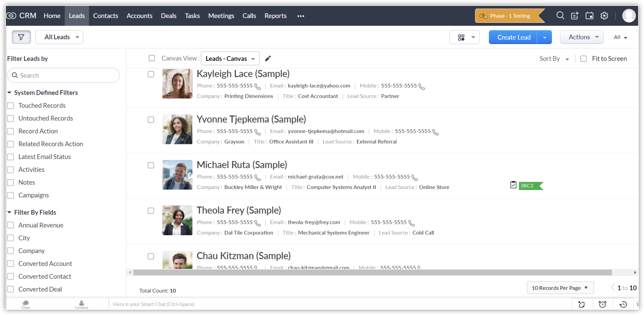Open Theola Frey (Sample) lead record
Screen dimensions: 644x315
click(x=239, y=210)
